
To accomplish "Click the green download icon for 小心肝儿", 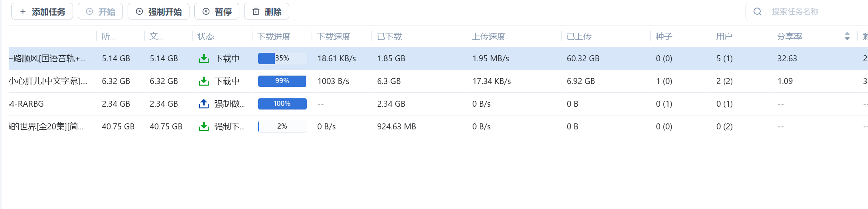I will pyautogui.click(x=204, y=81).
